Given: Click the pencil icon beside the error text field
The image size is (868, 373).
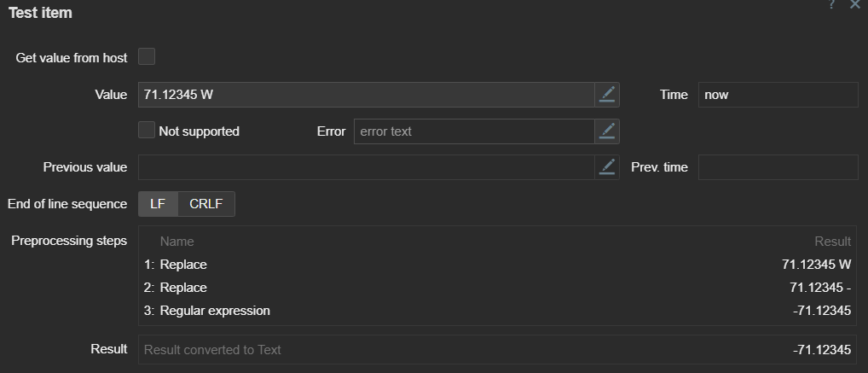Looking at the screenshot, I should pos(607,131).
